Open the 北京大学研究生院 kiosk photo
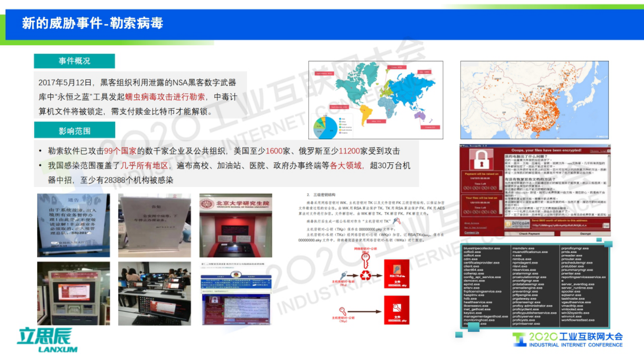 [236, 225]
